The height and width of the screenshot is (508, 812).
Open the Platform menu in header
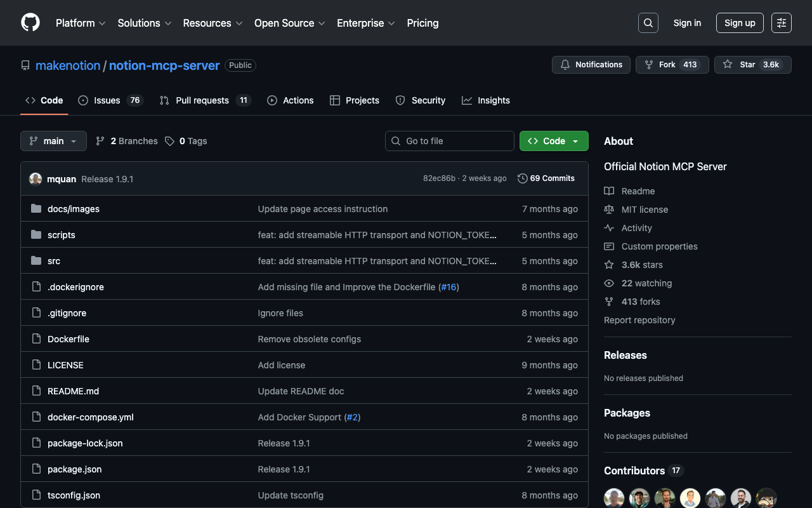point(81,23)
